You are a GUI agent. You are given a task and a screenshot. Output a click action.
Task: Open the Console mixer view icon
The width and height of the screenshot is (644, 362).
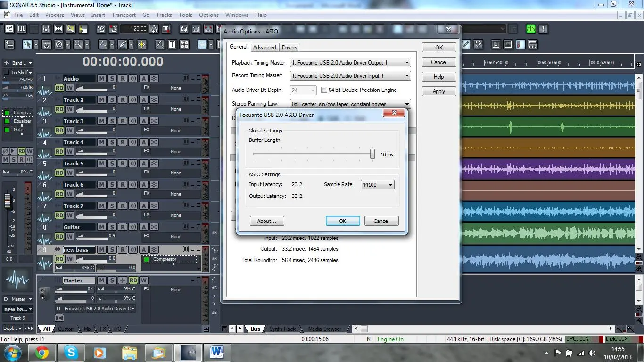46,29
